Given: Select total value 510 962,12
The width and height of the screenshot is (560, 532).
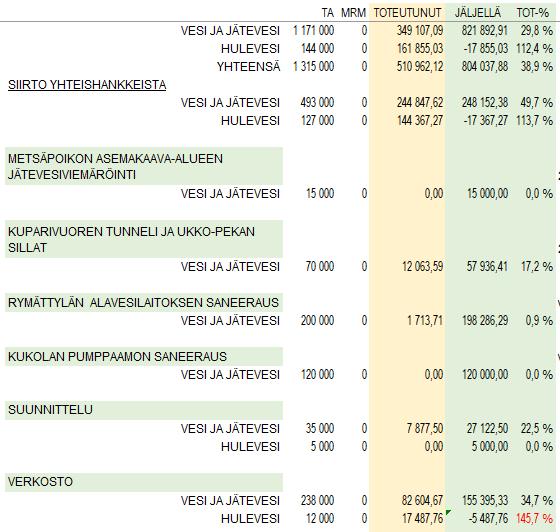Looking at the screenshot, I should (420, 66).
